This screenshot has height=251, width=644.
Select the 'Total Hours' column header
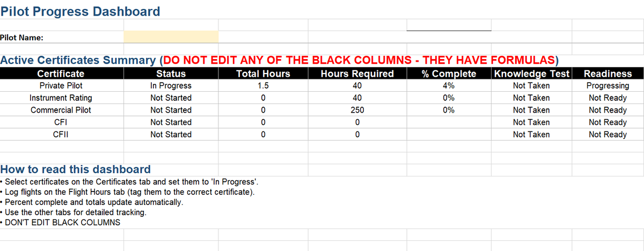pyautogui.click(x=263, y=73)
